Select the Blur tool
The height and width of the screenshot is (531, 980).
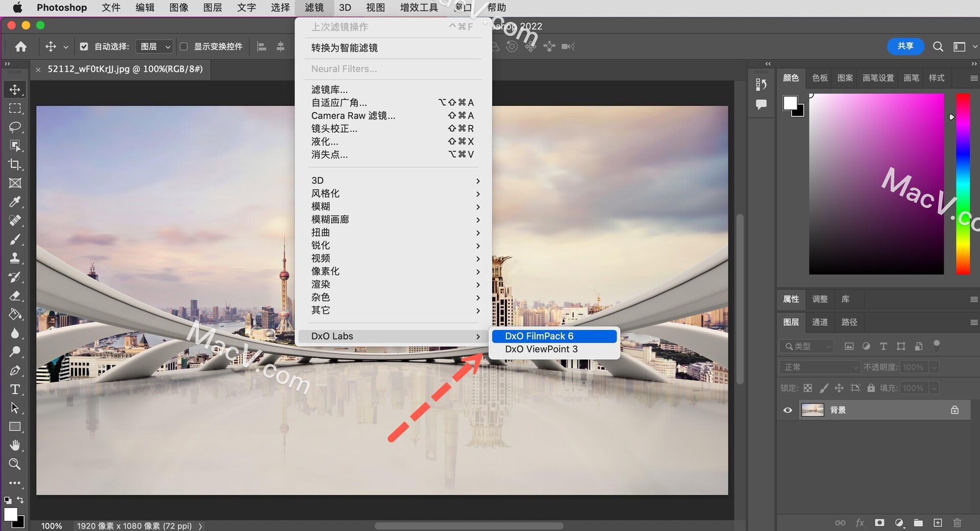pyautogui.click(x=15, y=333)
